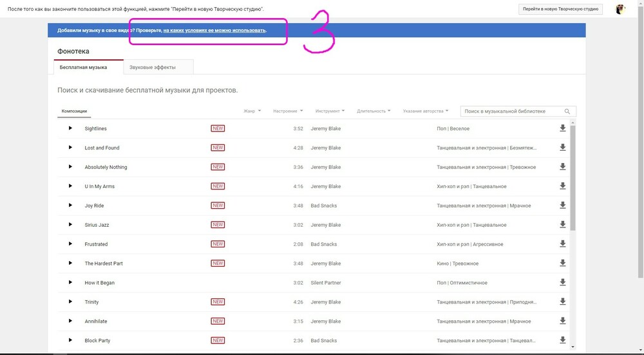
Task: Download the track Sirius Jazz
Action: [563, 225]
